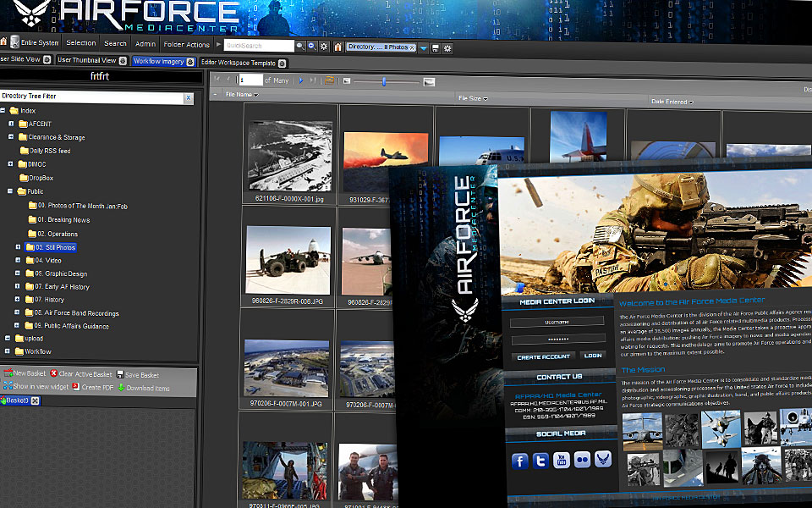Click Download Items
This screenshot has height=508, width=812.
(144, 388)
